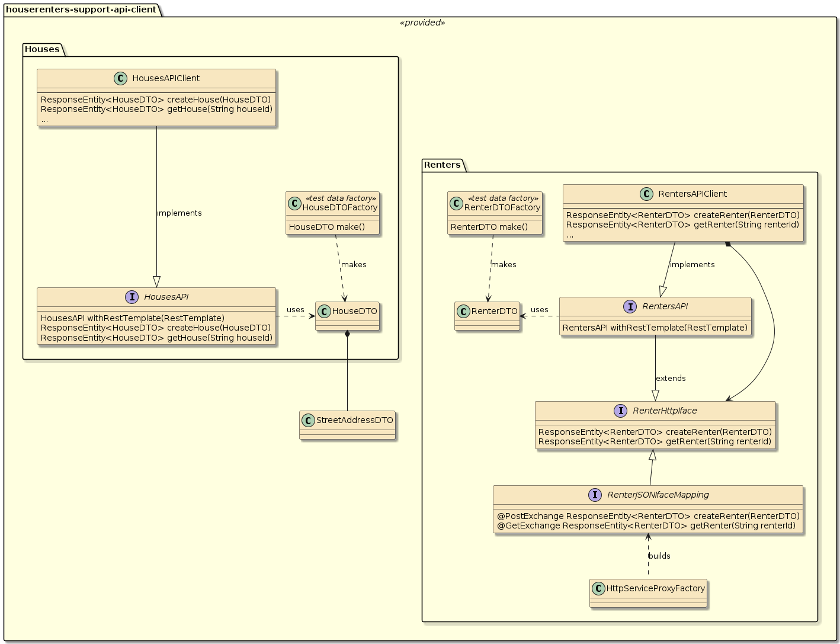Select the RentersAPIClient class icon
This screenshot has height=644, width=840.
(x=647, y=194)
